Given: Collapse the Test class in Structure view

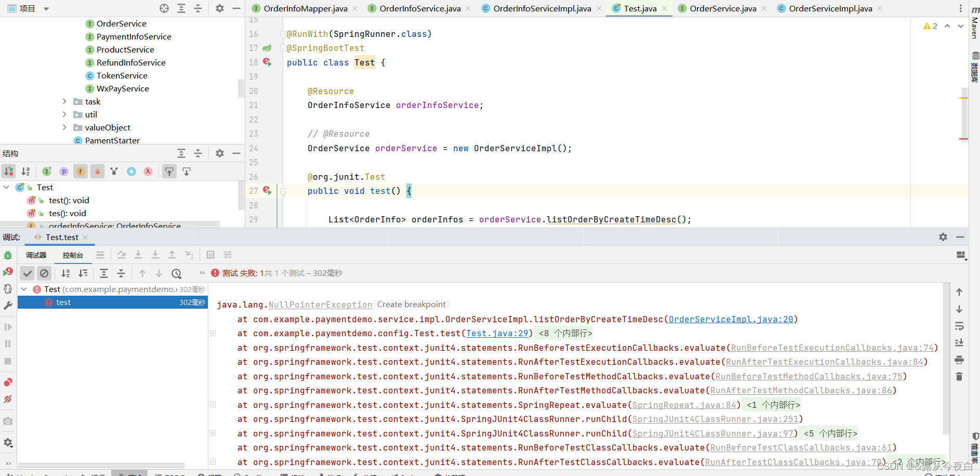Looking at the screenshot, I should pyautogui.click(x=6, y=188).
